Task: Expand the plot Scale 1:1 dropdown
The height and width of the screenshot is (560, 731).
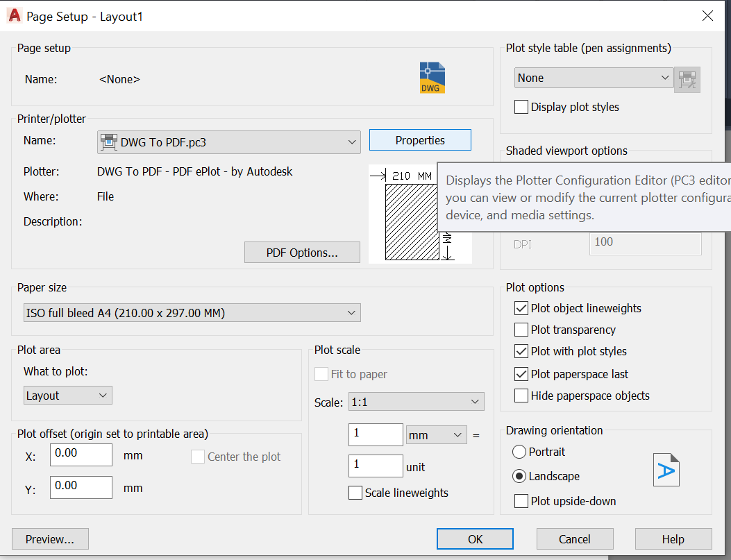Action: tap(417, 402)
